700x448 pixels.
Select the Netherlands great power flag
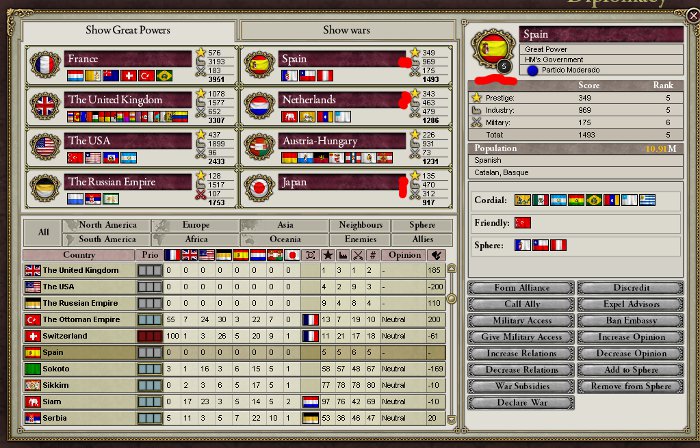pyautogui.click(x=259, y=105)
